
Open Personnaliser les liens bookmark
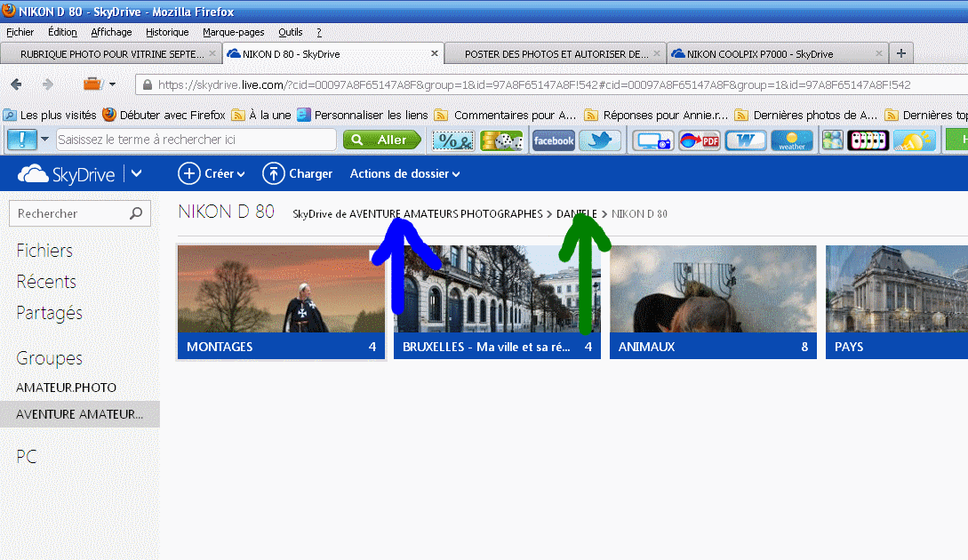click(x=363, y=115)
